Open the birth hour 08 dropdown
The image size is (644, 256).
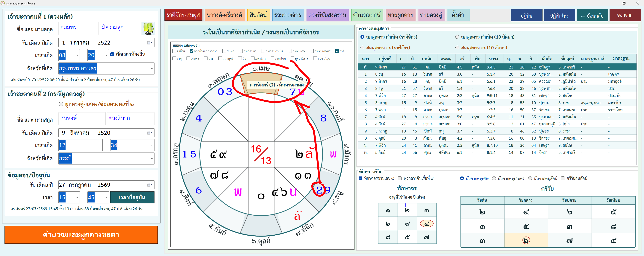77,55
